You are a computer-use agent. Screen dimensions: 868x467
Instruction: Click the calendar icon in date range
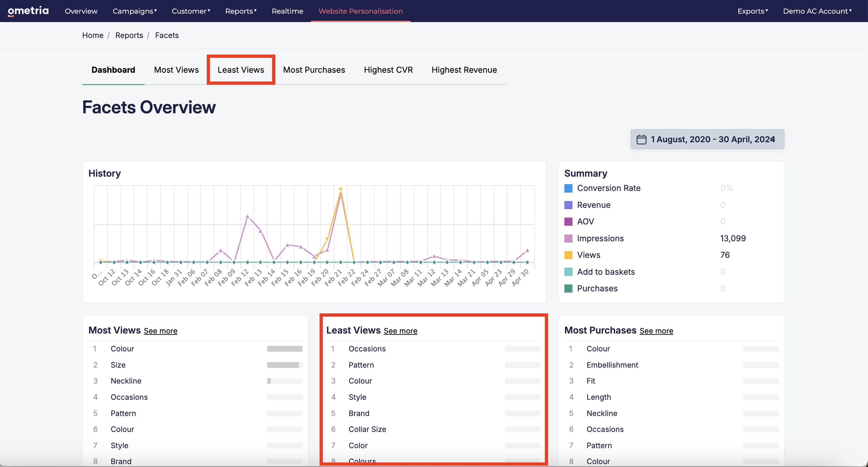[x=641, y=139]
